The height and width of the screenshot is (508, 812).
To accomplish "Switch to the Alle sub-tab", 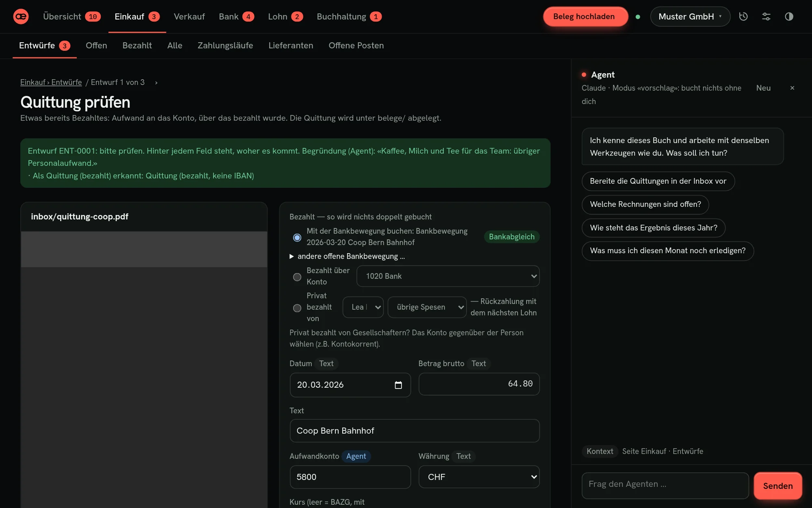I will 175,46.
